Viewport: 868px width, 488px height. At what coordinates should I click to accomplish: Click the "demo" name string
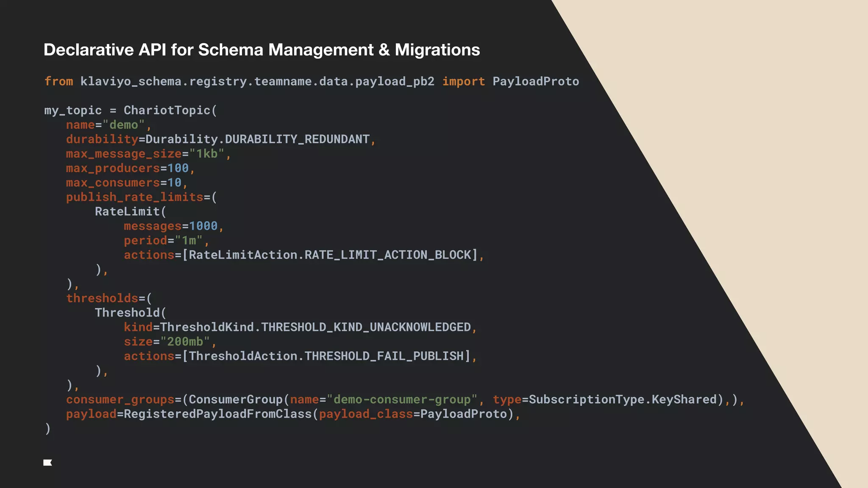point(123,125)
